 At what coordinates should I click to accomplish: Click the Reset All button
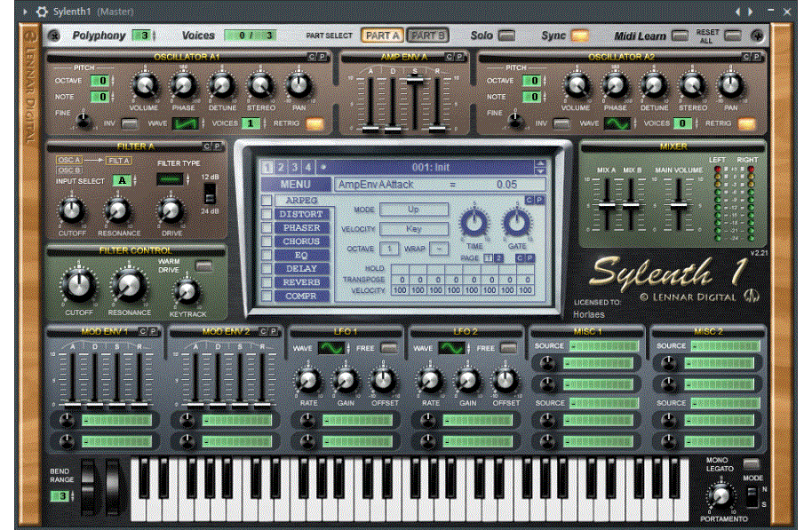tap(731, 36)
